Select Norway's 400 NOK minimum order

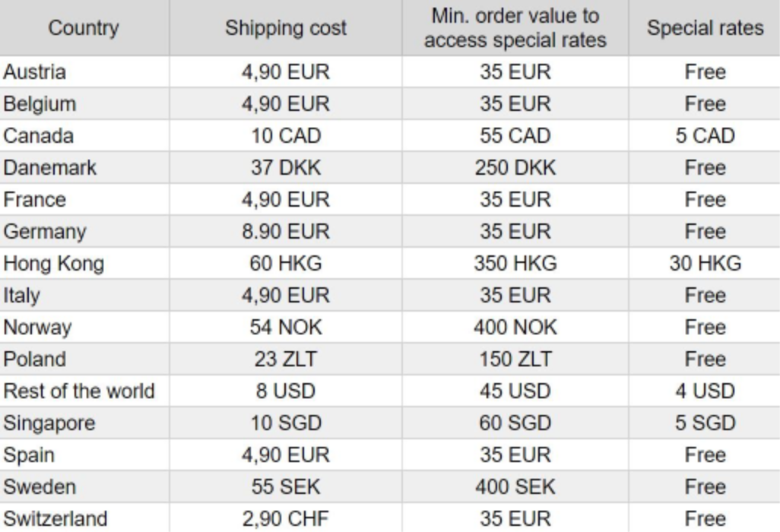click(515, 328)
